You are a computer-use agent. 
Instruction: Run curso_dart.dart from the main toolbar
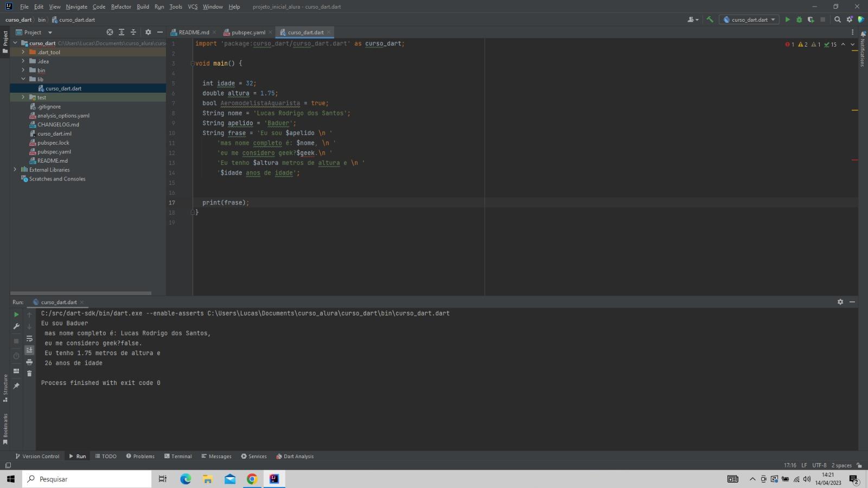[x=788, y=20]
